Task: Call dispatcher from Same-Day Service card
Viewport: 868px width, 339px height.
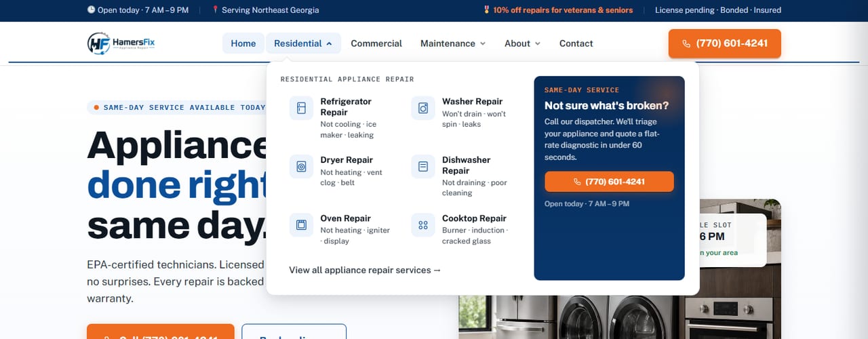Action: point(609,182)
